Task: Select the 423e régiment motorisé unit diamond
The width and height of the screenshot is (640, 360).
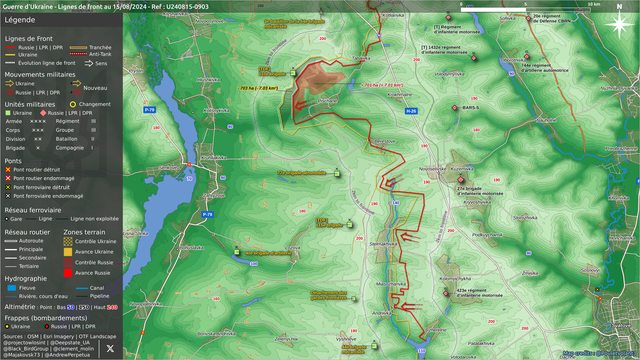Action: coord(446,293)
